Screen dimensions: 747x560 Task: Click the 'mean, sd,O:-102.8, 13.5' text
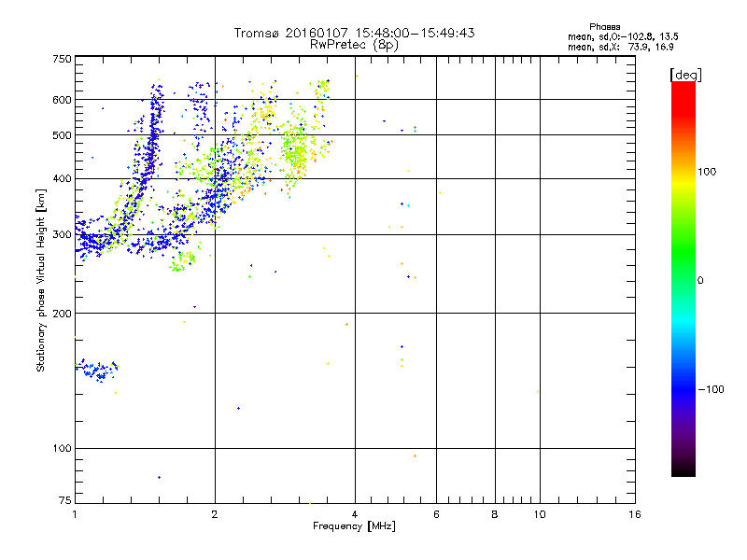pos(623,36)
